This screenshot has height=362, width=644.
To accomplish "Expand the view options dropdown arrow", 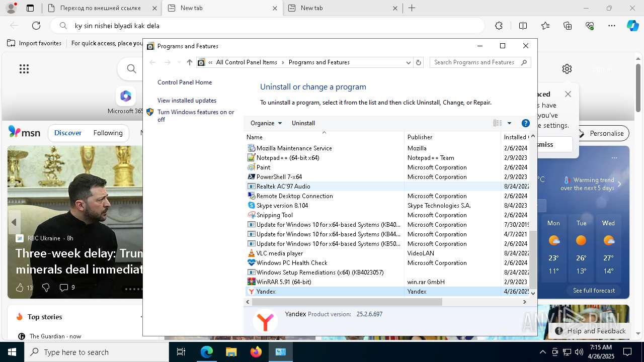I will pos(509,123).
